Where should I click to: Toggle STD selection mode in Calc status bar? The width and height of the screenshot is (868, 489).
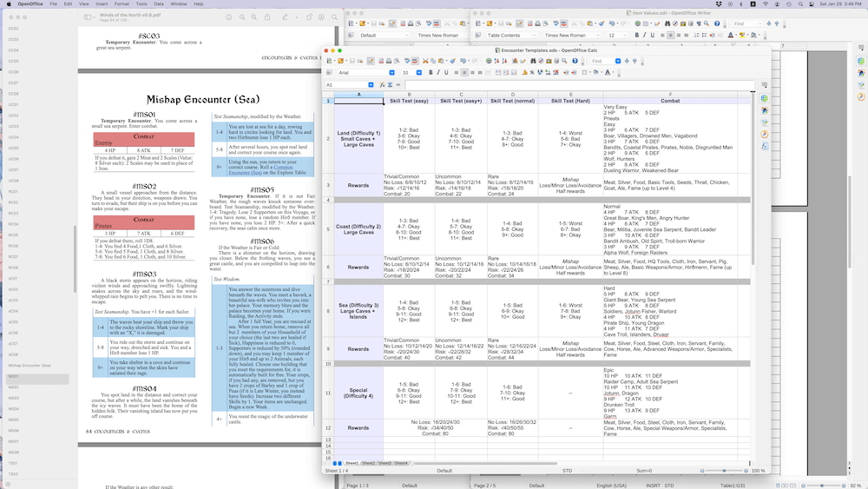pyautogui.click(x=567, y=471)
